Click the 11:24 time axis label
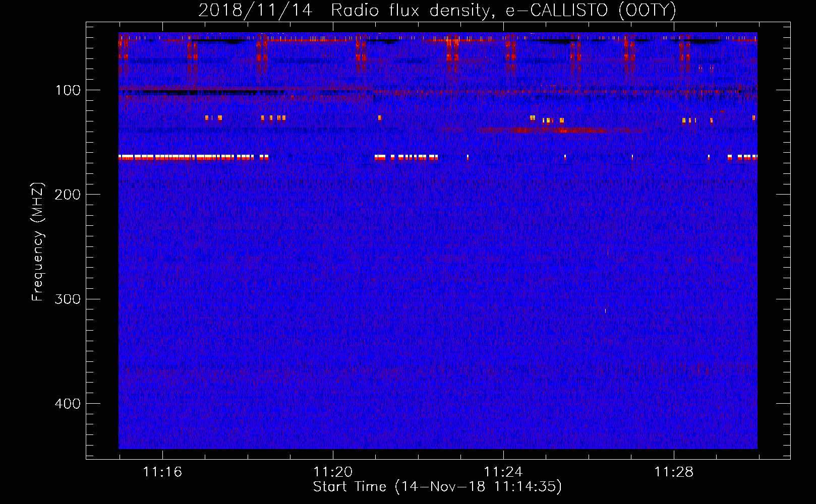Screen dimensions: 816x504 [503, 472]
